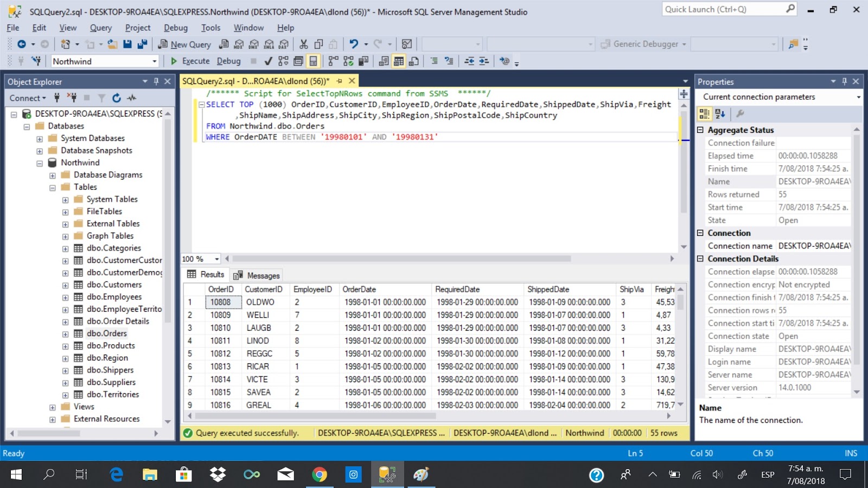Click the Save icon in the toolbar
Screen dimensions: 868x488
point(127,44)
